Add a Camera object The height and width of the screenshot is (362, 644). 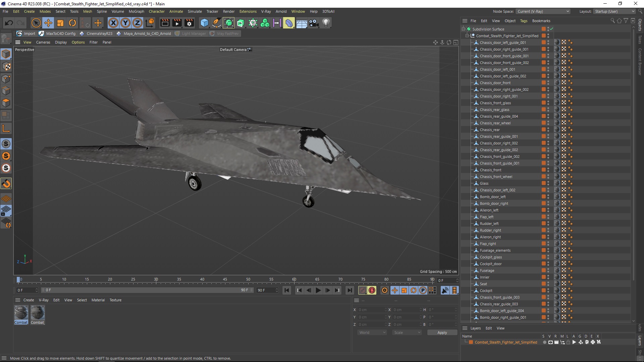coord(314,23)
